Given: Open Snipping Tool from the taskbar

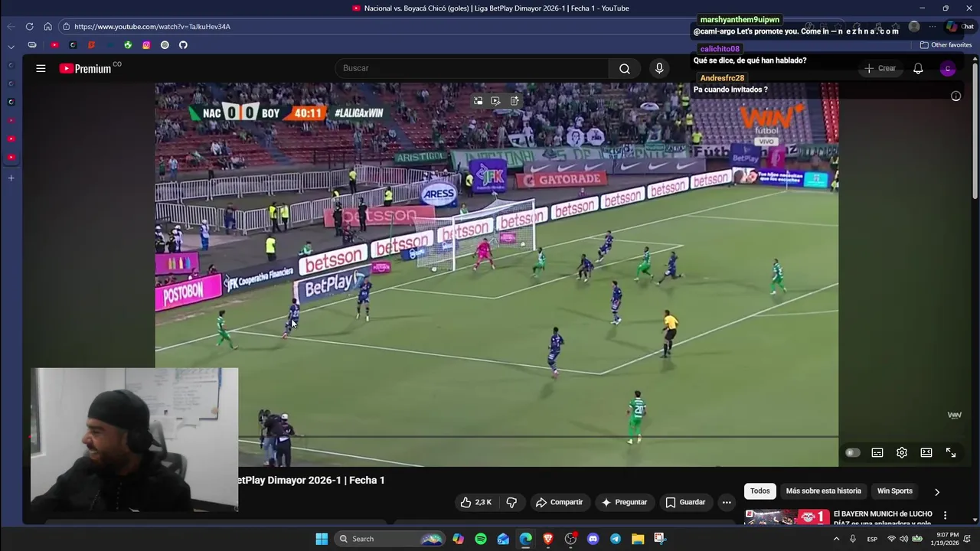Looking at the screenshot, I should [659, 539].
